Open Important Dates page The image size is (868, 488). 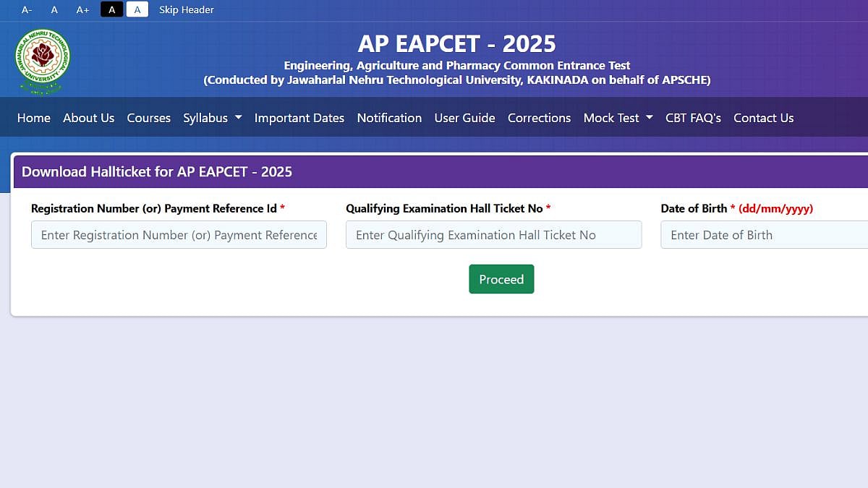[x=299, y=118]
